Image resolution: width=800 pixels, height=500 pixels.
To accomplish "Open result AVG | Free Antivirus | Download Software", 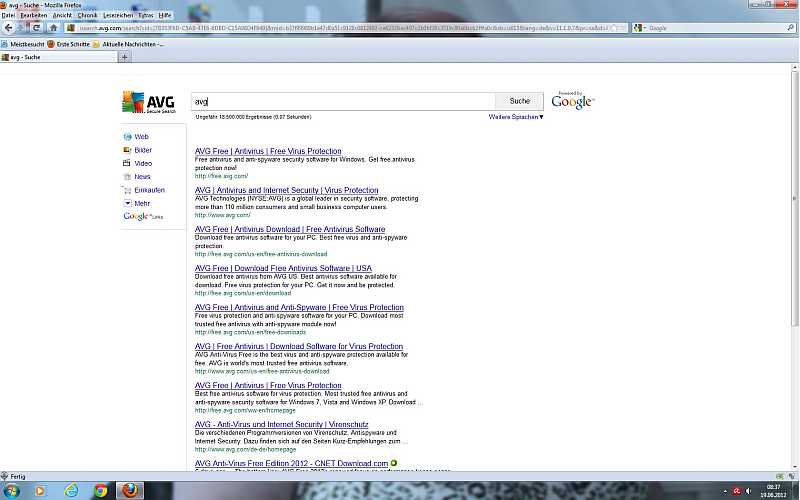I will click(299, 346).
